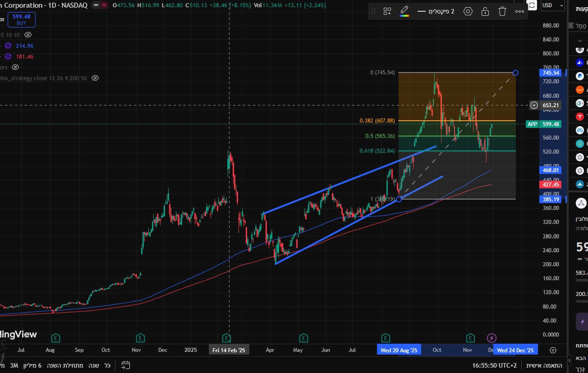
Task: Select the Fibonacci top anchor point at 745.54
Action: 515,73
